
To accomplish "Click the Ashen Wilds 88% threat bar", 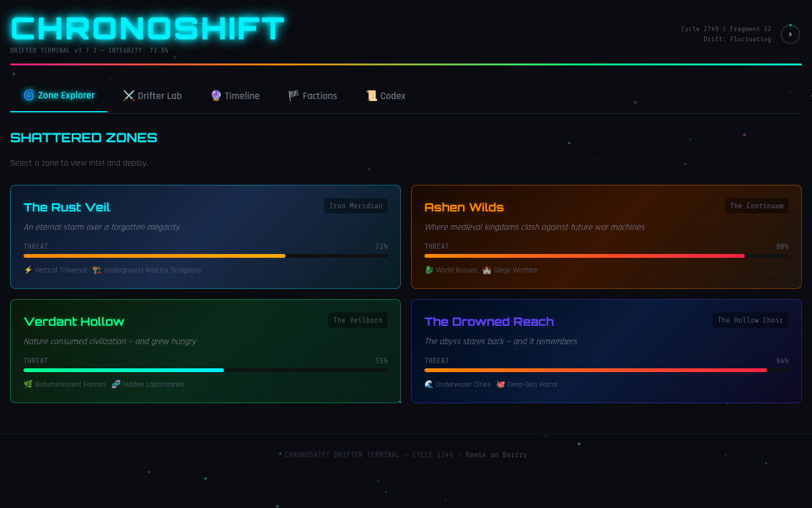I will click(x=606, y=256).
